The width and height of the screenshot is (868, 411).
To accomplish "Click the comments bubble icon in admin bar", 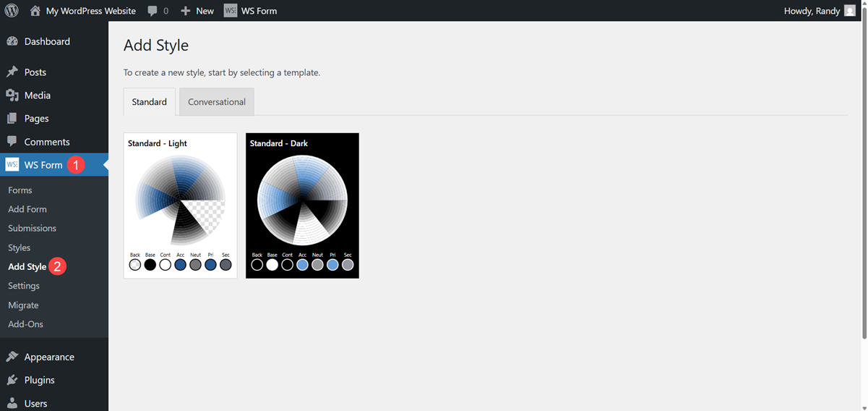I will click(152, 11).
